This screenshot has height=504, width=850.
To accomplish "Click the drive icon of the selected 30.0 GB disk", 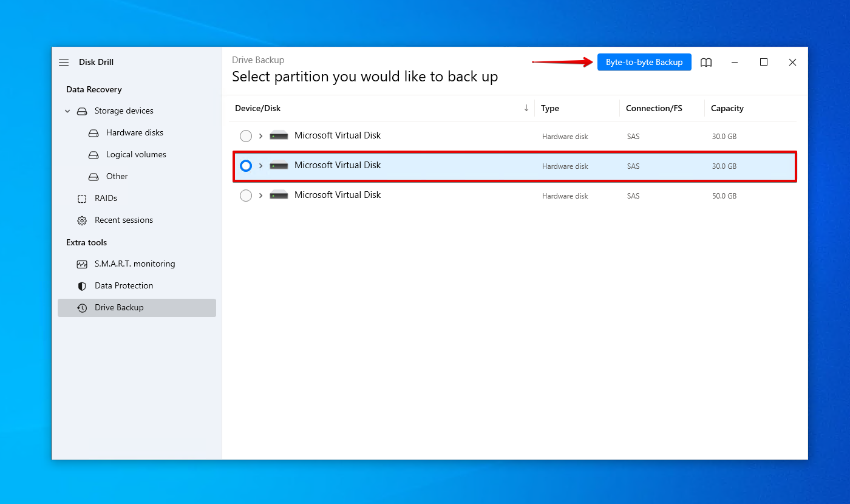I will tap(279, 166).
